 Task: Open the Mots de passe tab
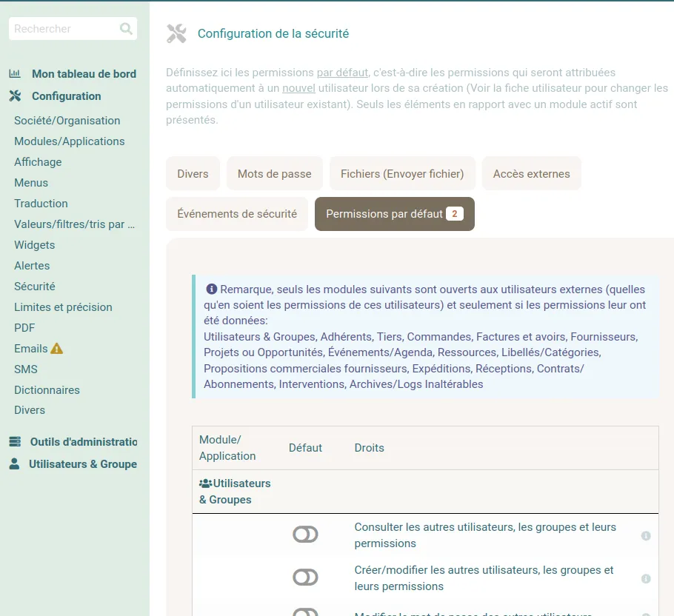tap(274, 173)
